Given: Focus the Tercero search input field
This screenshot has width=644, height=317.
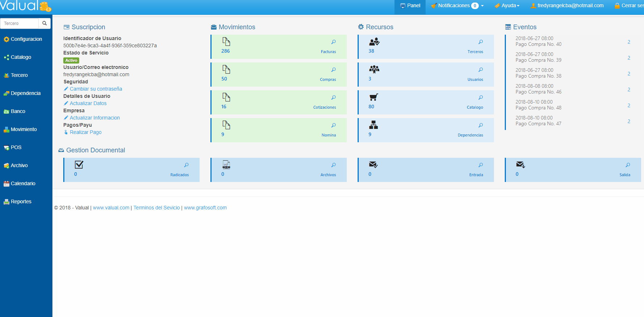Looking at the screenshot, I should coord(20,23).
